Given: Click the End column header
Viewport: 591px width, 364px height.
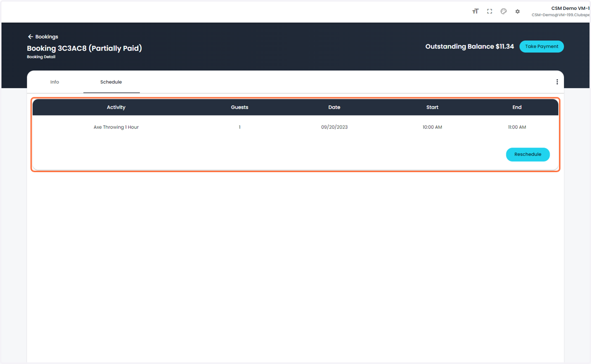Looking at the screenshot, I should [517, 107].
